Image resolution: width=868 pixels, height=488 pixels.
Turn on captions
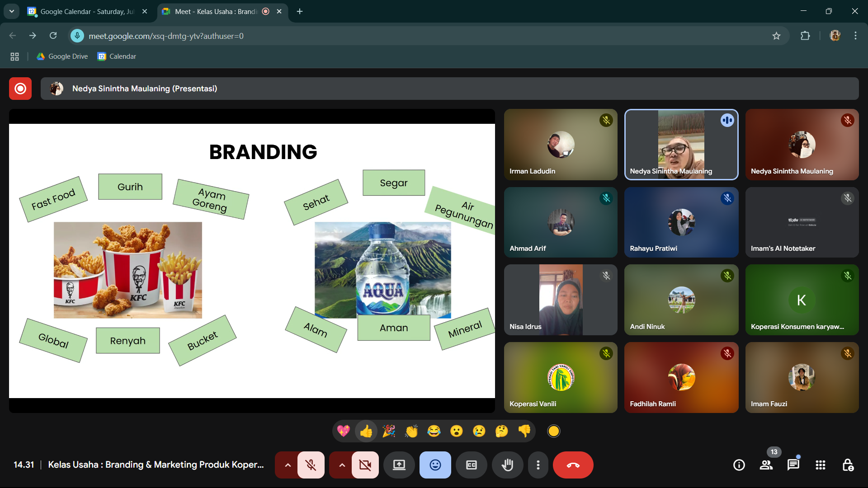click(472, 465)
